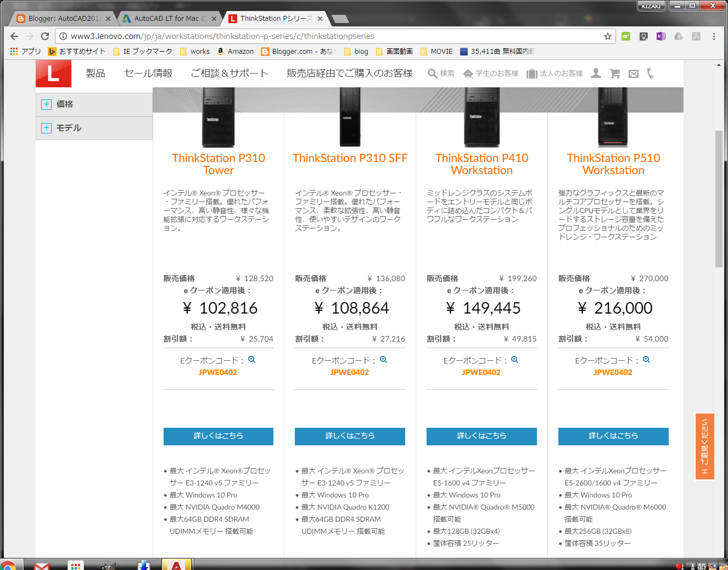Click 詳しくはこちら for P310 Tower

click(x=219, y=436)
